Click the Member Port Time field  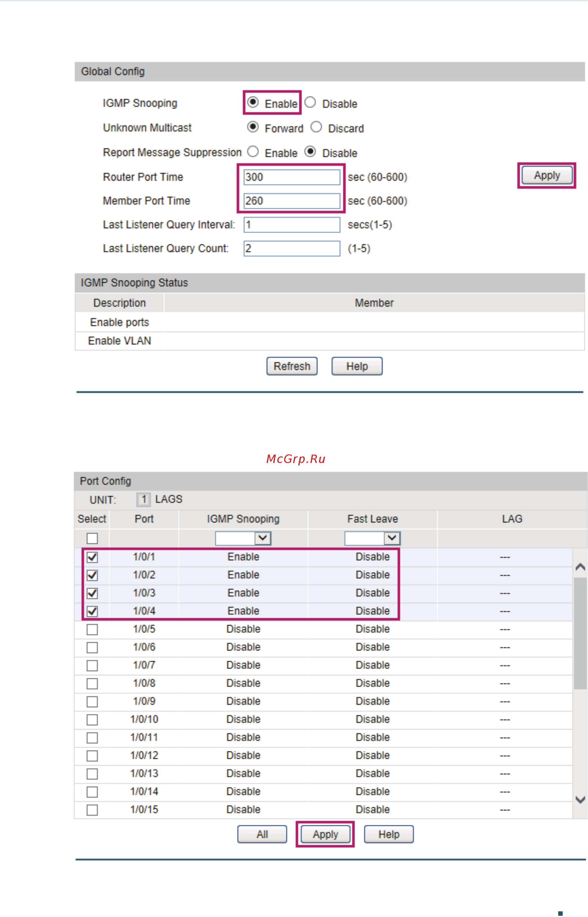click(x=292, y=201)
